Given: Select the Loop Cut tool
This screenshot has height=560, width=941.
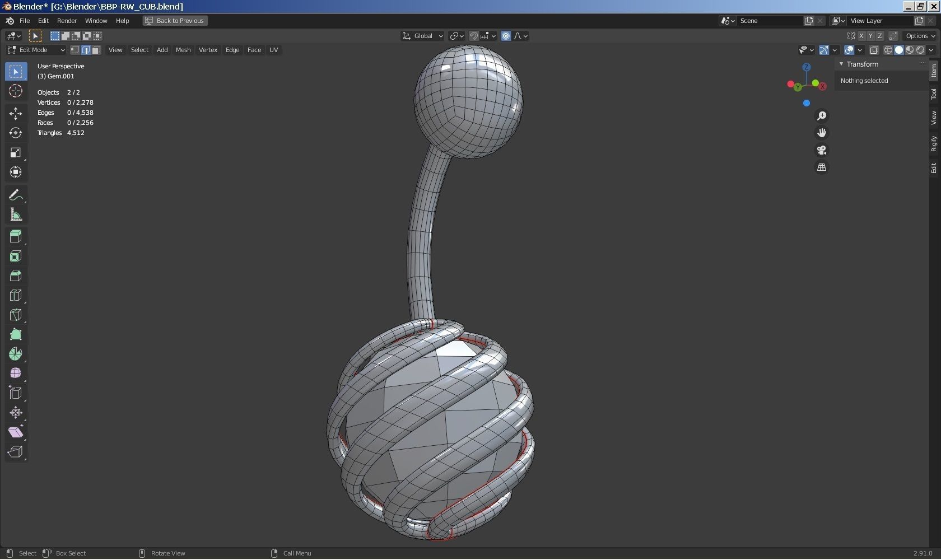Looking at the screenshot, I should 16,295.
